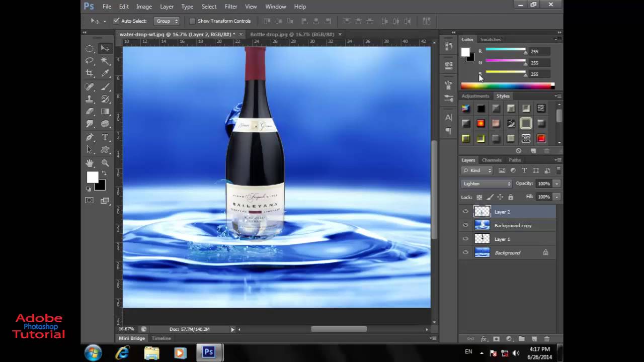Select the Magic Wand tool
644x362 pixels.
click(x=105, y=61)
